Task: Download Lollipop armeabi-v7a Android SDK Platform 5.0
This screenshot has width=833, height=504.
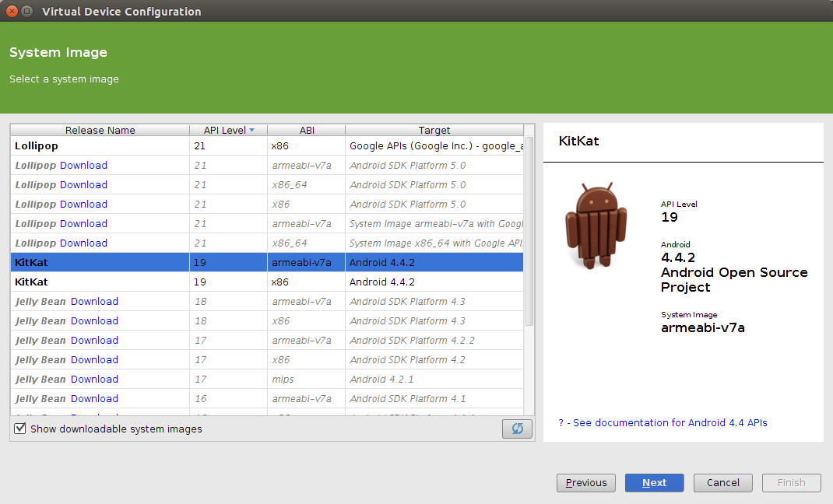Action: pyautogui.click(x=83, y=166)
